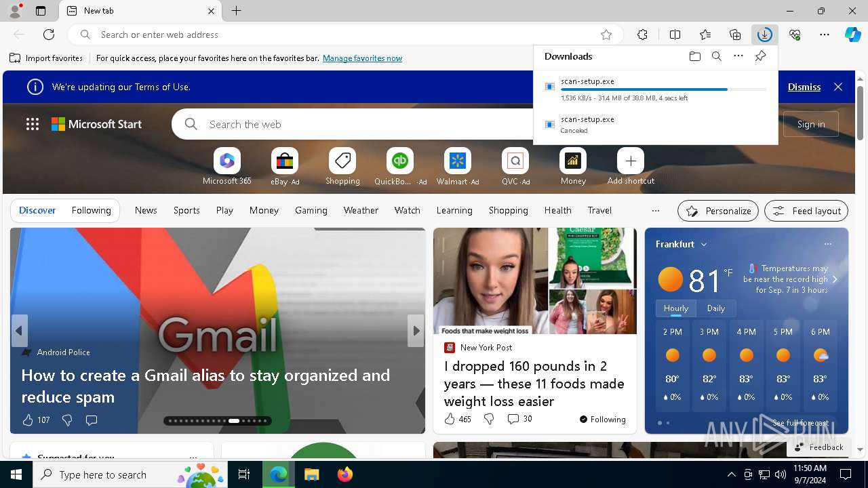Viewport: 868px width, 488px height.
Task: Click Manage favorites now link
Action: [362, 58]
